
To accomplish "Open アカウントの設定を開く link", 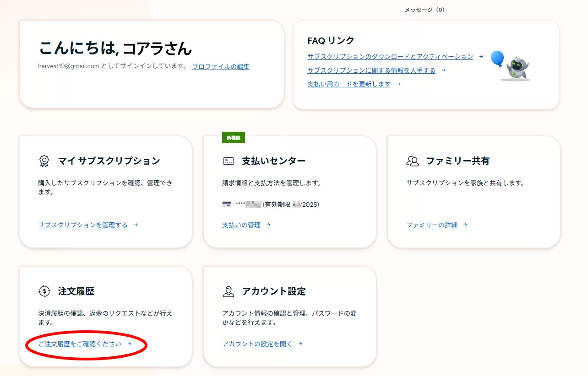I will click(x=257, y=344).
